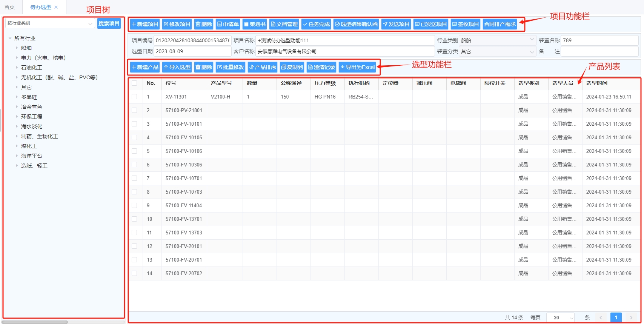This screenshot has width=644, height=325.
Task: Click the project tree horizontal scrollbar
Action: tap(35, 322)
